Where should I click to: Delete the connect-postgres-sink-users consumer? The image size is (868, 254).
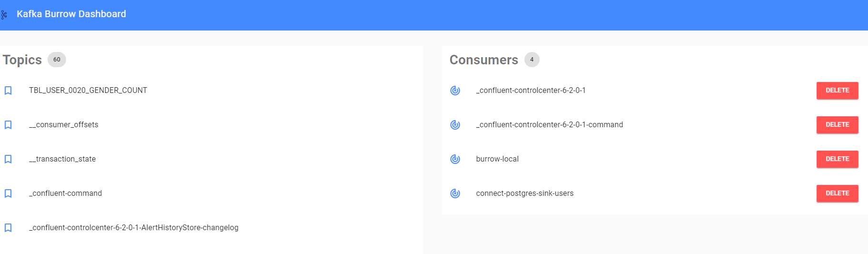coord(837,193)
